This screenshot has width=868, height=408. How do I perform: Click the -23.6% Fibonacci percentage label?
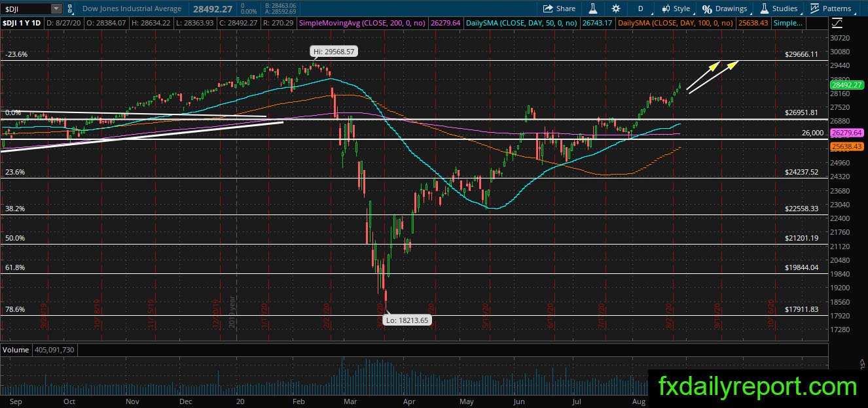(16, 55)
